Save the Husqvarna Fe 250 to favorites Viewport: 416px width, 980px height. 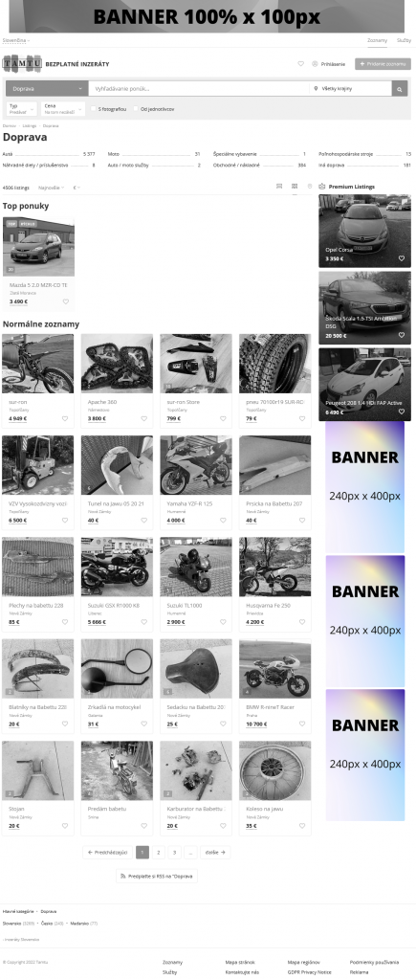coord(302,622)
